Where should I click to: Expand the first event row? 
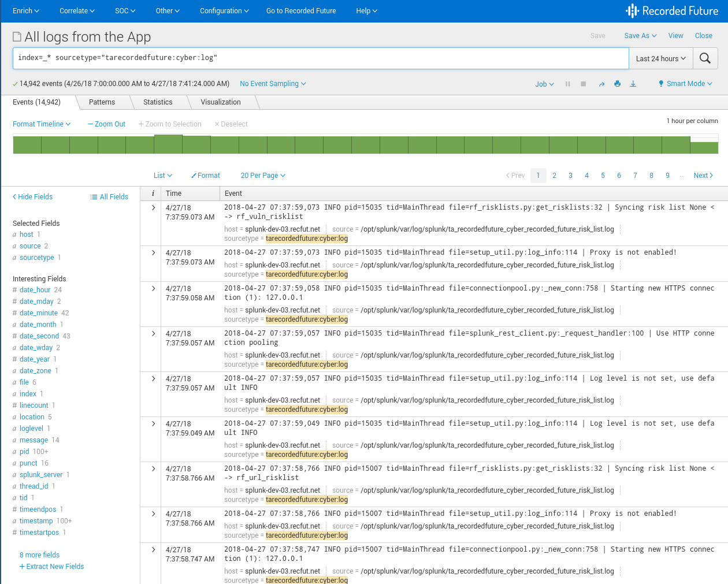153,207
